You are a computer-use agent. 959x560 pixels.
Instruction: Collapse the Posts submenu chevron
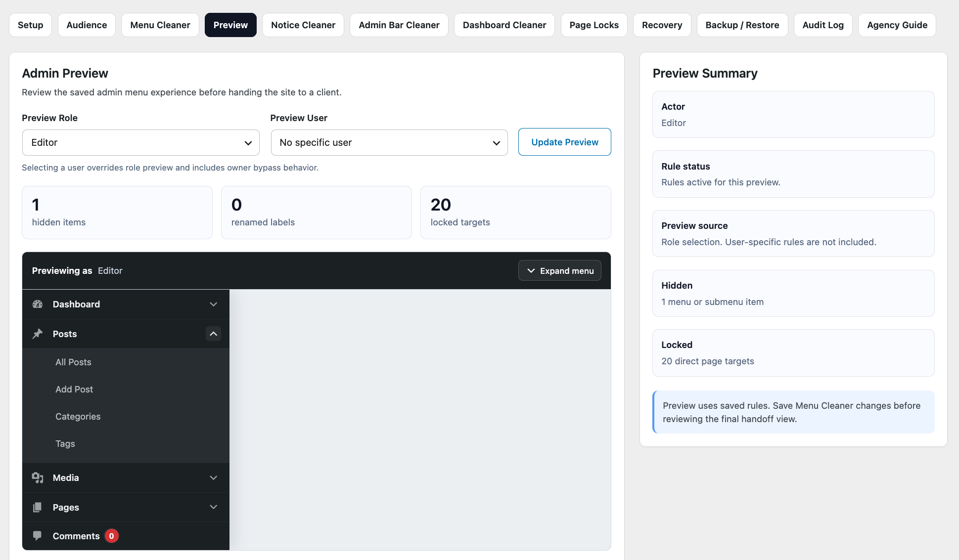point(213,334)
